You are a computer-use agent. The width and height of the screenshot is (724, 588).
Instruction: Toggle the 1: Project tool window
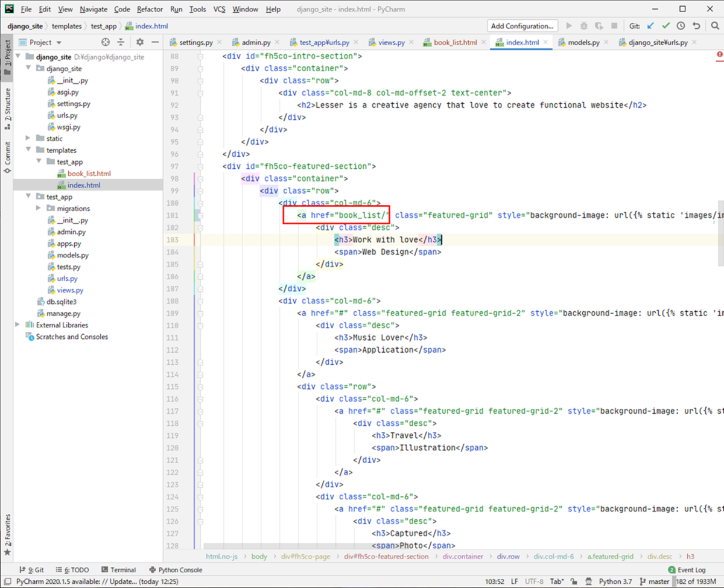pyautogui.click(x=7, y=57)
